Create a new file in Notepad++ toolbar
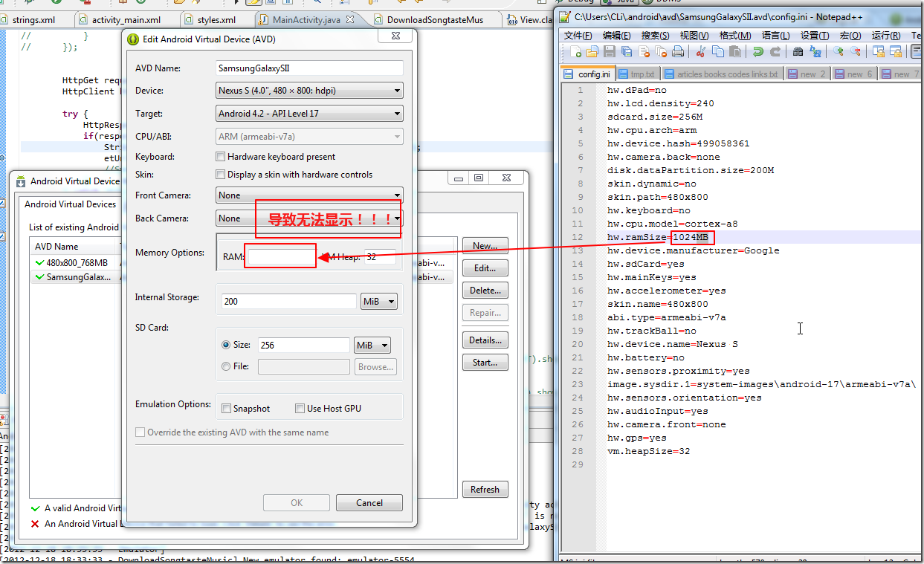This screenshot has width=924, height=564. pyautogui.click(x=576, y=51)
